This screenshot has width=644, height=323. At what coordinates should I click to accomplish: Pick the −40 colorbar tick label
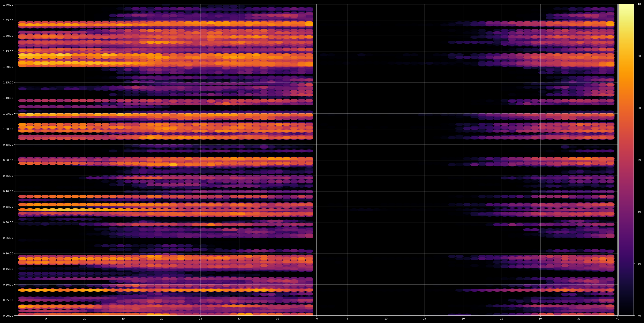(638, 160)
